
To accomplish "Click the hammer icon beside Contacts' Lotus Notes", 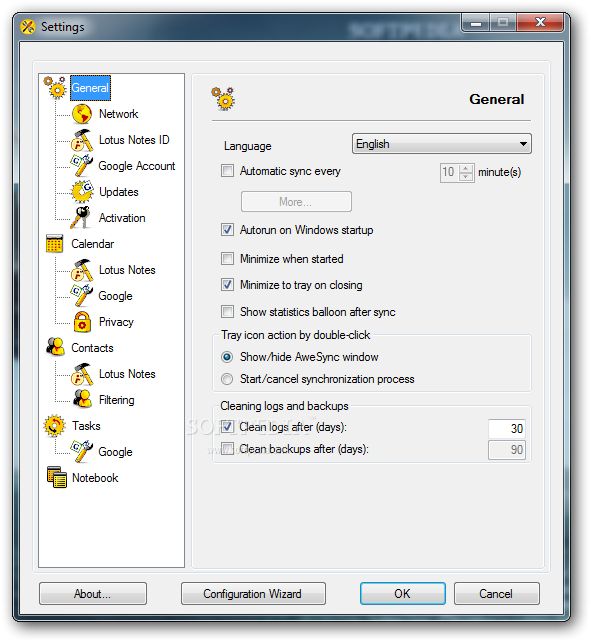I will pos(82,374).
